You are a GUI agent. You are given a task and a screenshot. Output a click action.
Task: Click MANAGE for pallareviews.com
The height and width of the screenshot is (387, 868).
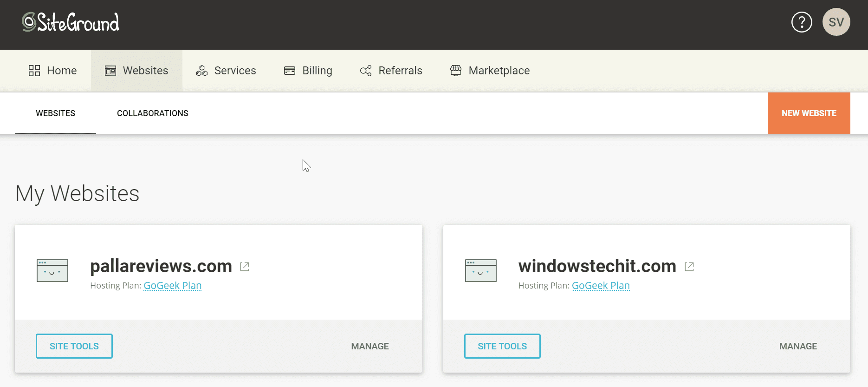click(370, 346)
